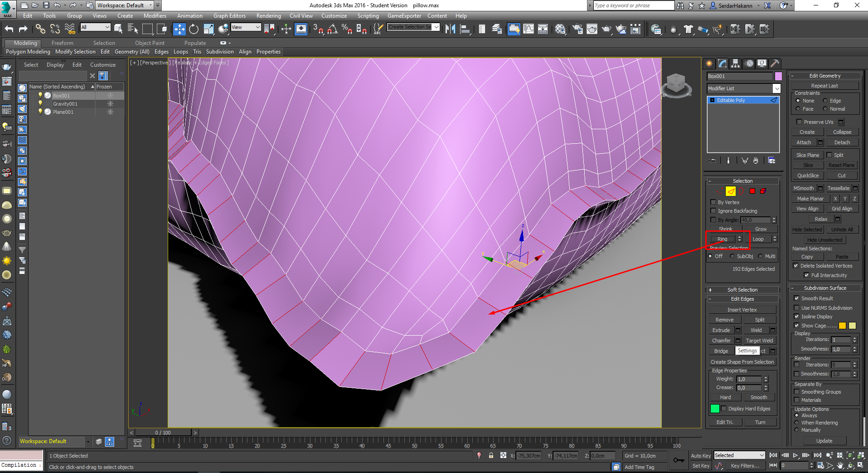
Task: Click the Undo arrow in main toolbar
Action: [9, 29]
